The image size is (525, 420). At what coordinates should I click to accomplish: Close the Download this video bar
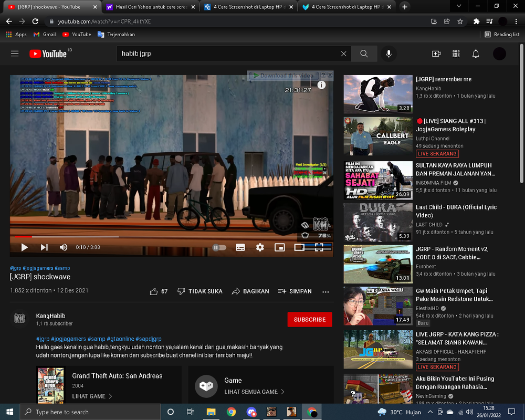point(330,75)
